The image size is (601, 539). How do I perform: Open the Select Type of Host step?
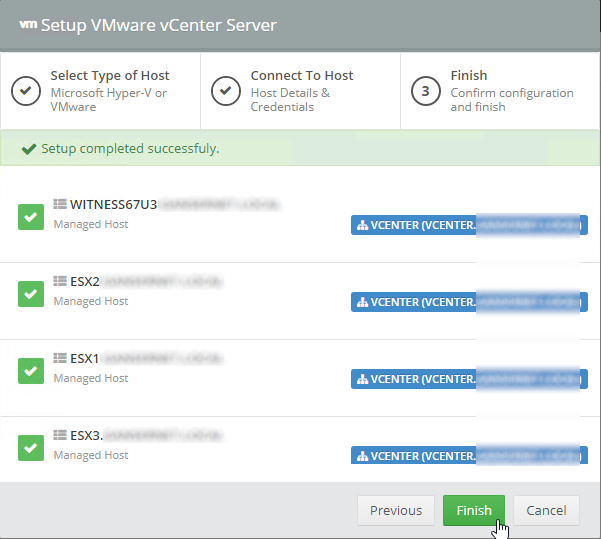pos(100,91)
